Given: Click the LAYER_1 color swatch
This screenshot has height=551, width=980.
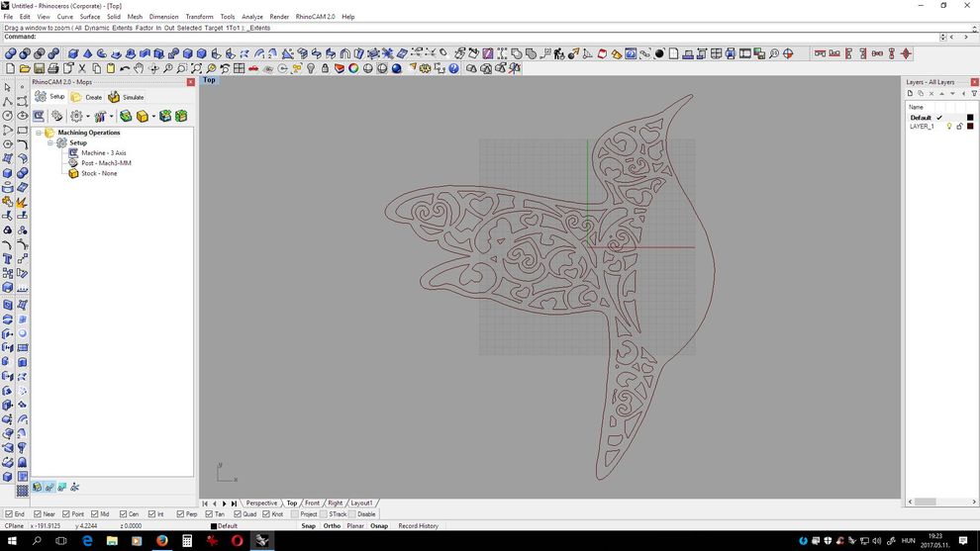Looking at the screenshot, I should pyautogui.click(x=970, y=127).
